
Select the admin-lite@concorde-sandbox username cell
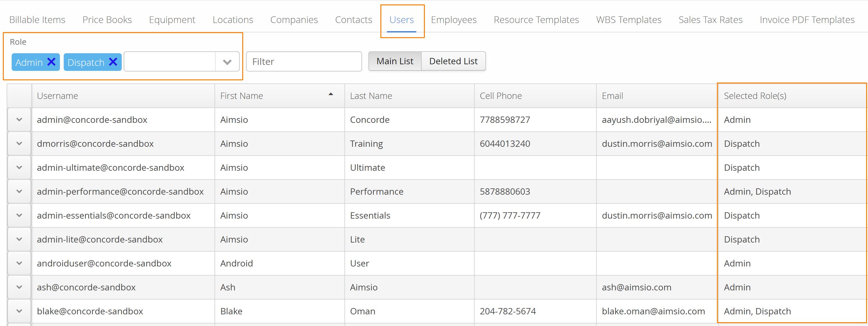(123, 239)
